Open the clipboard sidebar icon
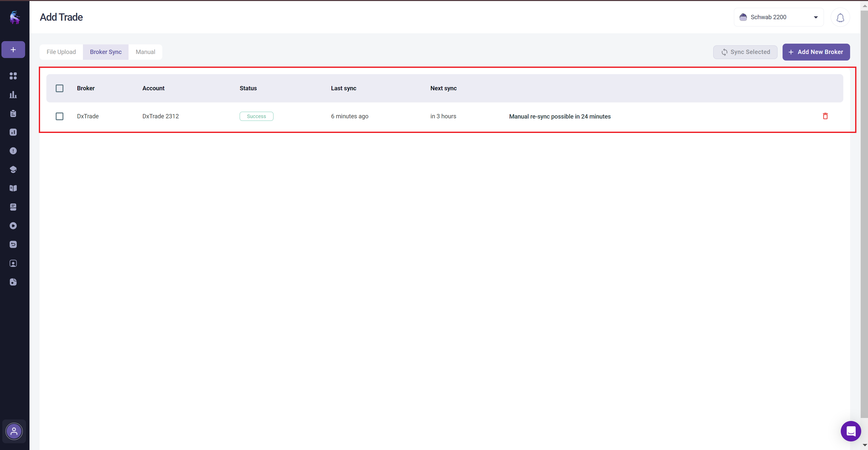This screenshot has width=868, height=450. click(13, 113)
